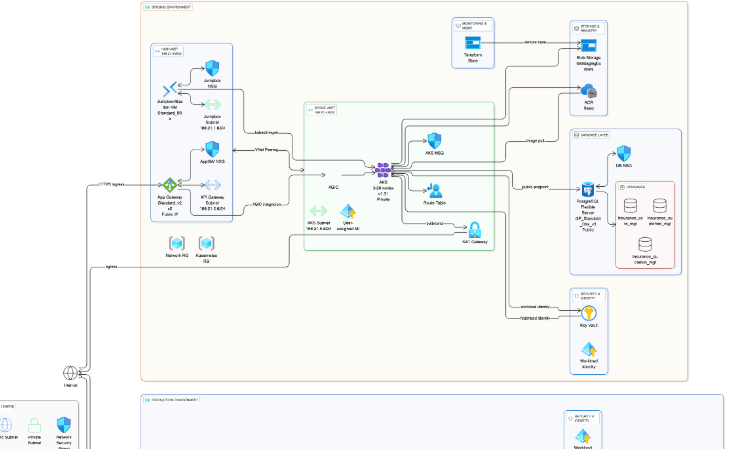The width and height of the screenshot is (743, 449).
Task: Select the Key Vault icon
Action: (x=589, y=313)
